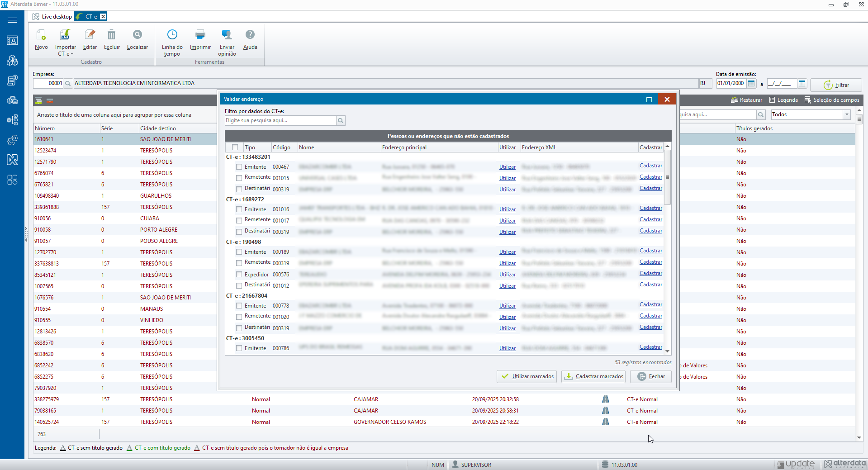Check the Remetente row with code 001017
Screen dimensions: 868x470
[x=239, y=221]
